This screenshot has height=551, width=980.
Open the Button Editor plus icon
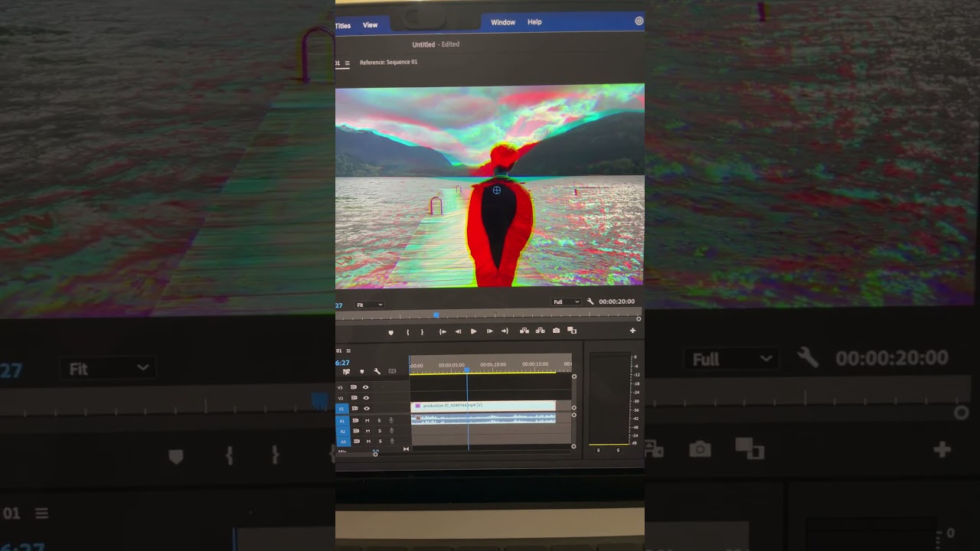[632, 331]
